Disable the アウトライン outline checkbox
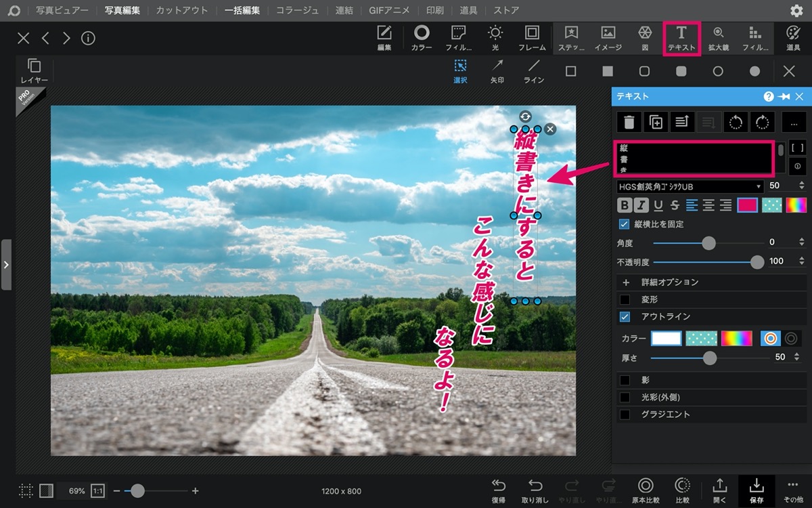 click(x=625, y=316)
